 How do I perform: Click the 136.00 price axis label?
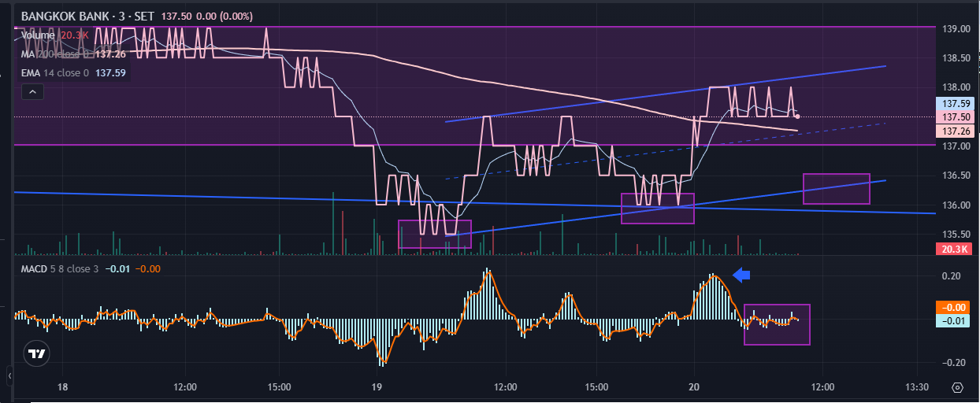[x=956, y=205]
